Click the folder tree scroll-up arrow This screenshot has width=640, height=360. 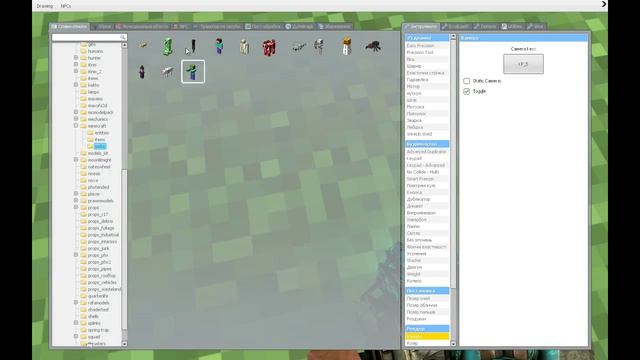point(124,45)
